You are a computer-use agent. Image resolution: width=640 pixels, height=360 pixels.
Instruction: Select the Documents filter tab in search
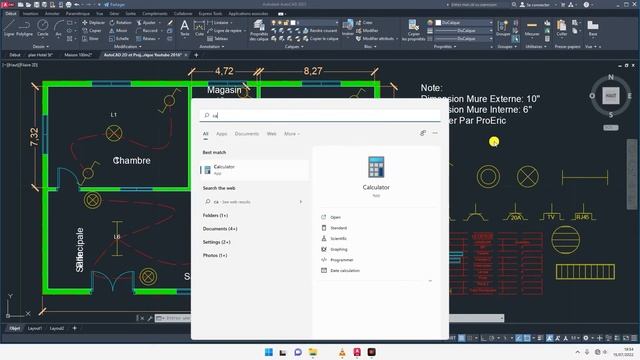point(247,133)
